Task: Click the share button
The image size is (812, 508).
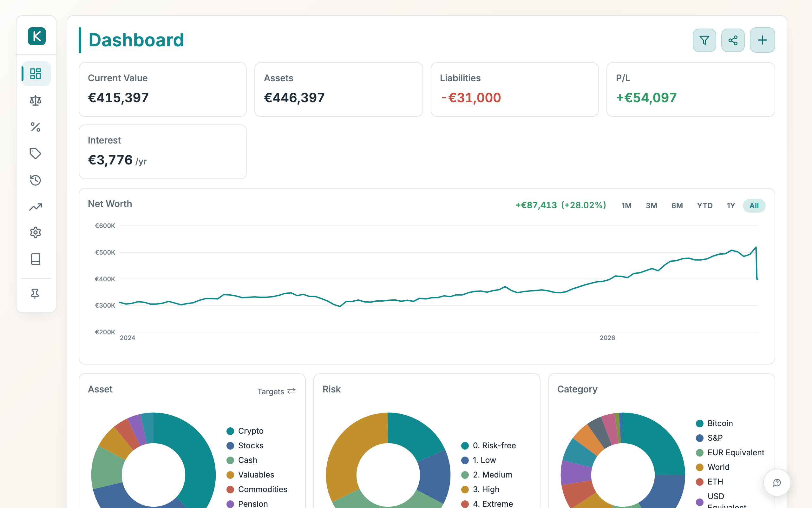Action: 733,40
